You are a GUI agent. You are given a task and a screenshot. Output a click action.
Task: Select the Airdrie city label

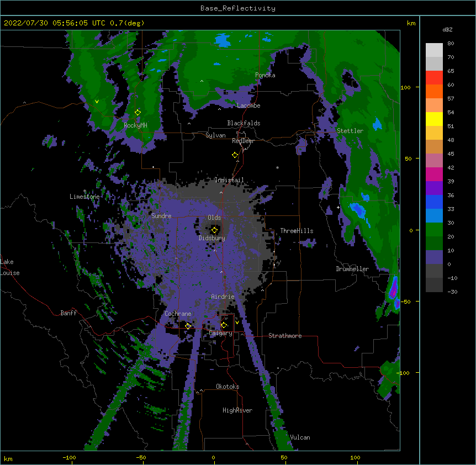click(x=223, y=297)
